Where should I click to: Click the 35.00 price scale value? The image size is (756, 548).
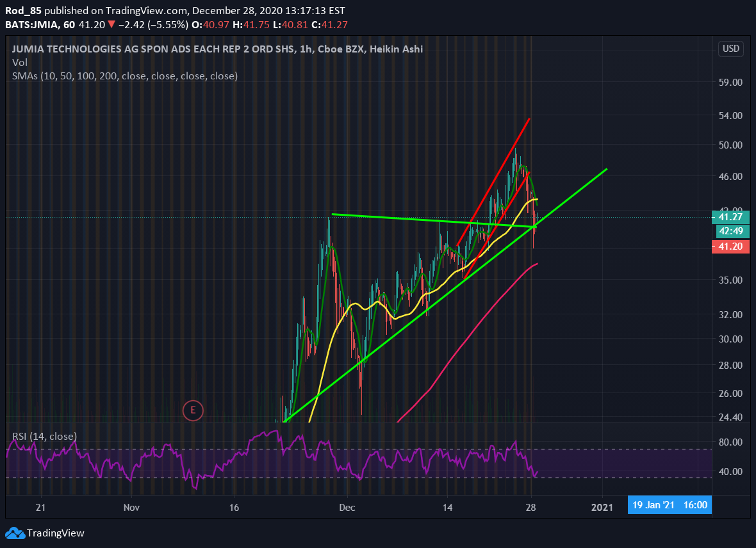point(730,280)
